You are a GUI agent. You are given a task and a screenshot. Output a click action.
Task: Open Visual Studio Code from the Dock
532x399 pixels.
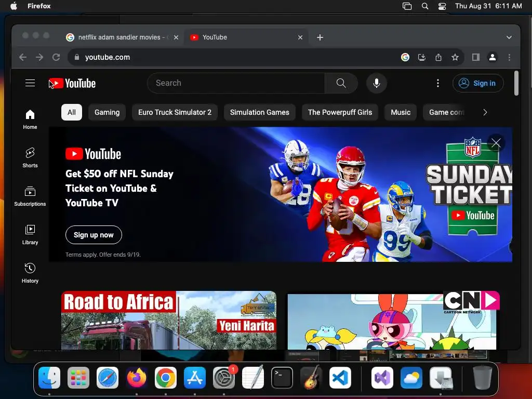pyautogui.click(x=340, y=378)
